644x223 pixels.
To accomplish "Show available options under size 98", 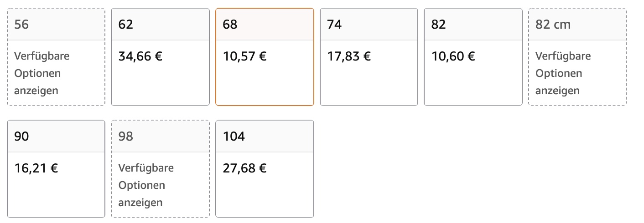I will (146, 185).
